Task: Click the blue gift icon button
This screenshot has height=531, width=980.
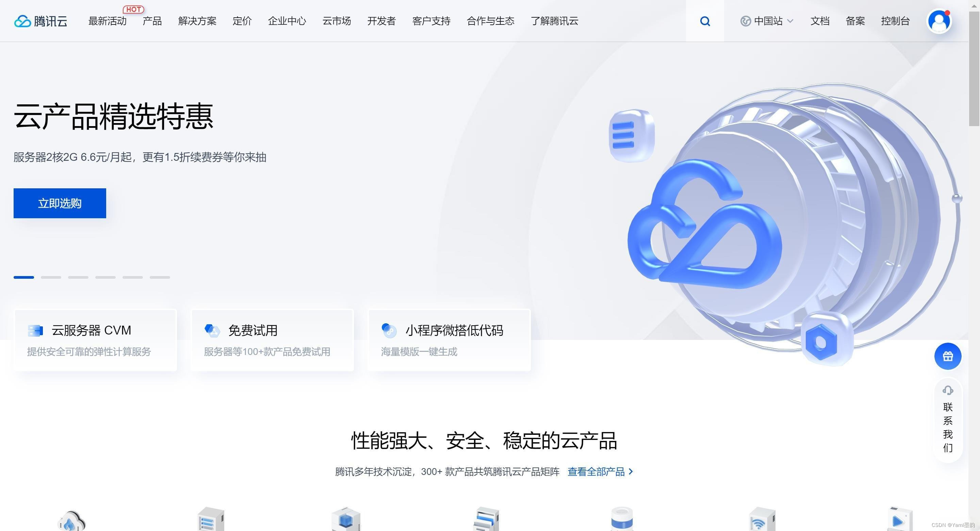Action: click(947, 356)
